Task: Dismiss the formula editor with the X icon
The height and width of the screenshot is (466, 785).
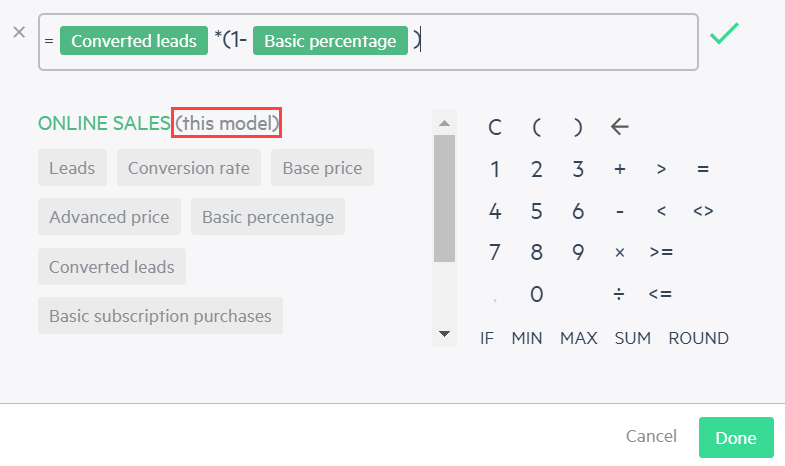Action: tap(19, 32)
